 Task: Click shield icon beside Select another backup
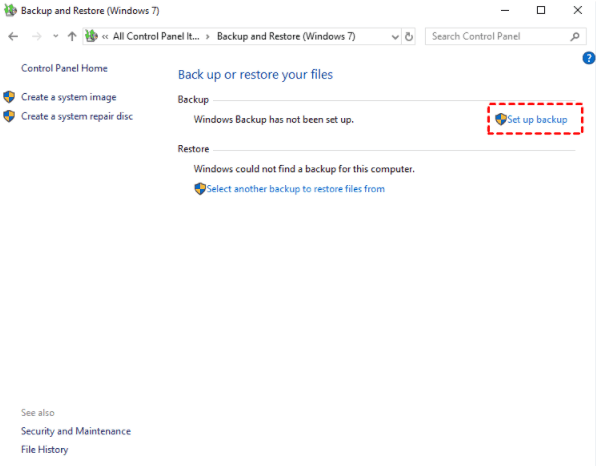(x=200, y=189)
